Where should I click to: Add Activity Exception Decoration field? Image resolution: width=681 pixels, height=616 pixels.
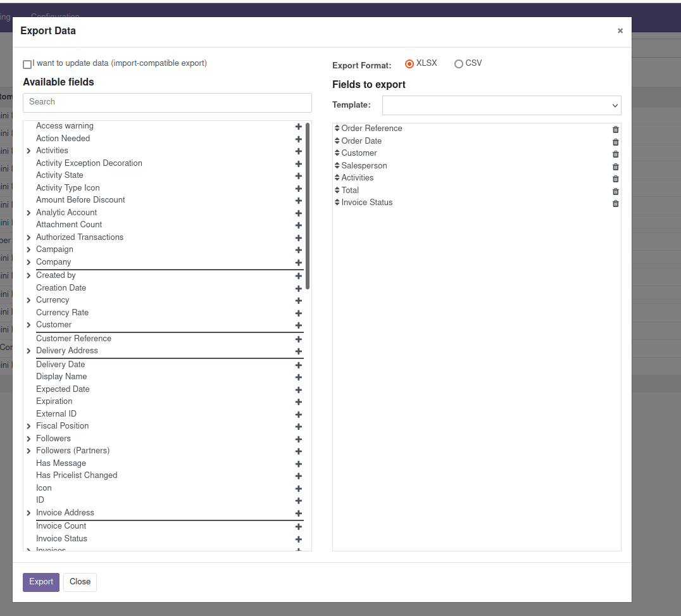pyautogui.click(x=298, y=164)
